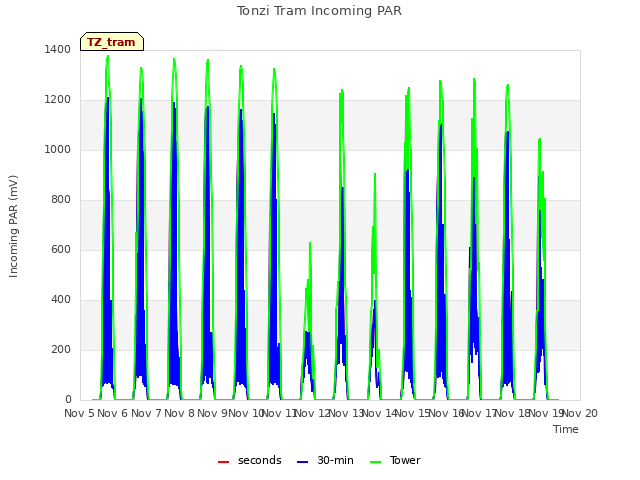This screenshot has height=480, width=640.
Task: Click the chart title Tonzi Tram Incoming PAR
Action: click(319, 11)
